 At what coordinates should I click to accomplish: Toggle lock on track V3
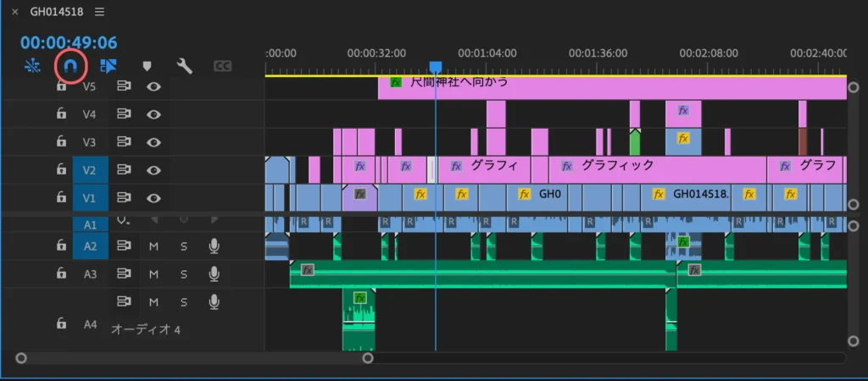coord(61,141)
